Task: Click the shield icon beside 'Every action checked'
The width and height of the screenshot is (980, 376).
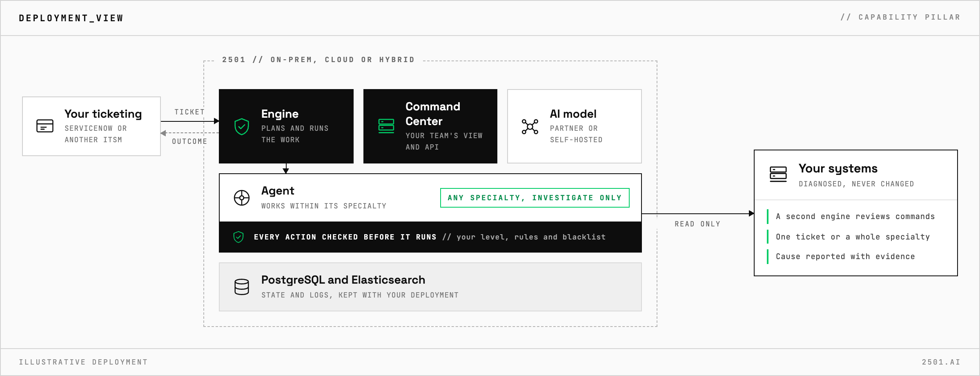Action: [x=238, y=237]
